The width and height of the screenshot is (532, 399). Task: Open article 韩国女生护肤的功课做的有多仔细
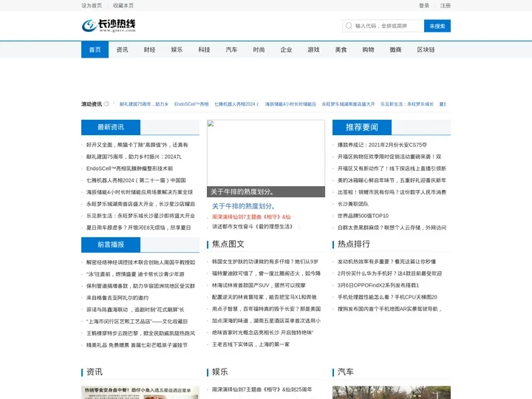click(x=265, y=262)
